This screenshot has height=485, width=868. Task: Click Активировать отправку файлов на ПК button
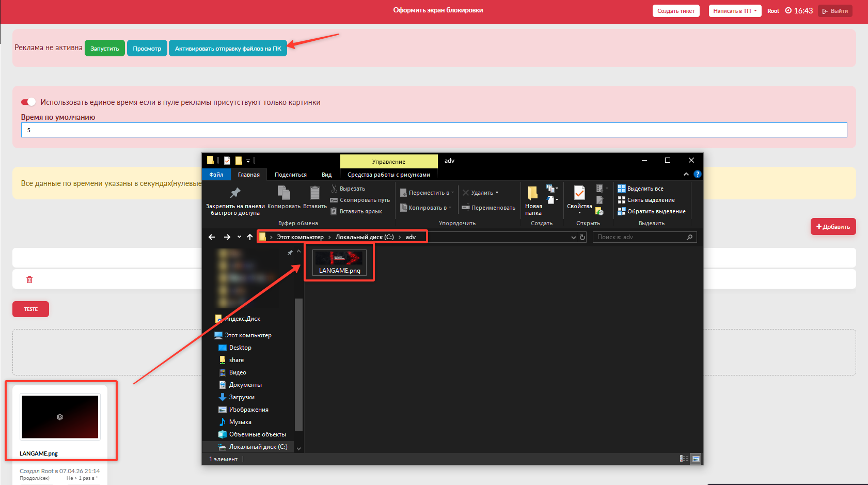tap(228, 48)
